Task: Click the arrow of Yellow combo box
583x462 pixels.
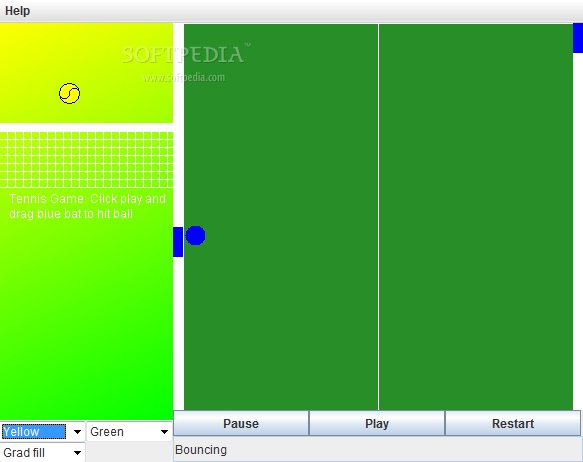Action: tap(77, 432)
